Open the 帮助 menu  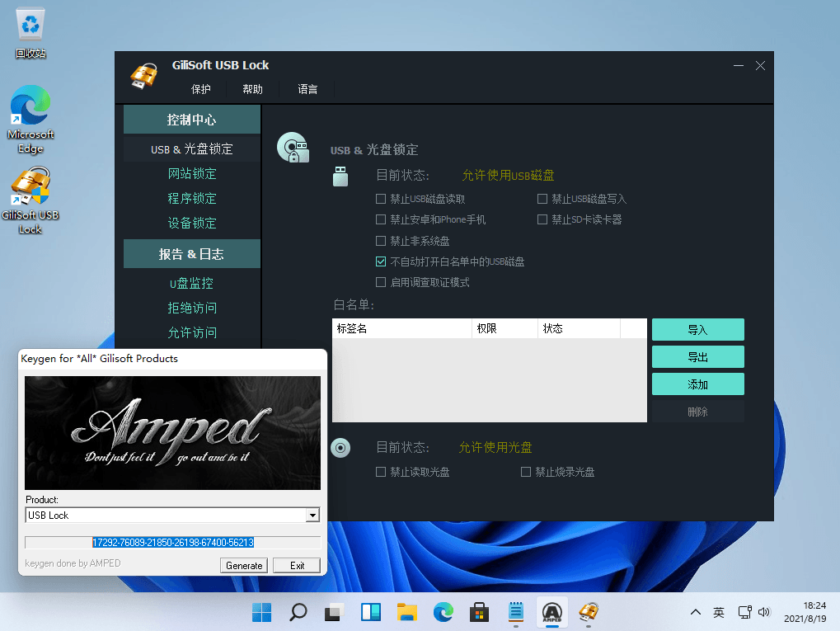(x=253, y=89)
